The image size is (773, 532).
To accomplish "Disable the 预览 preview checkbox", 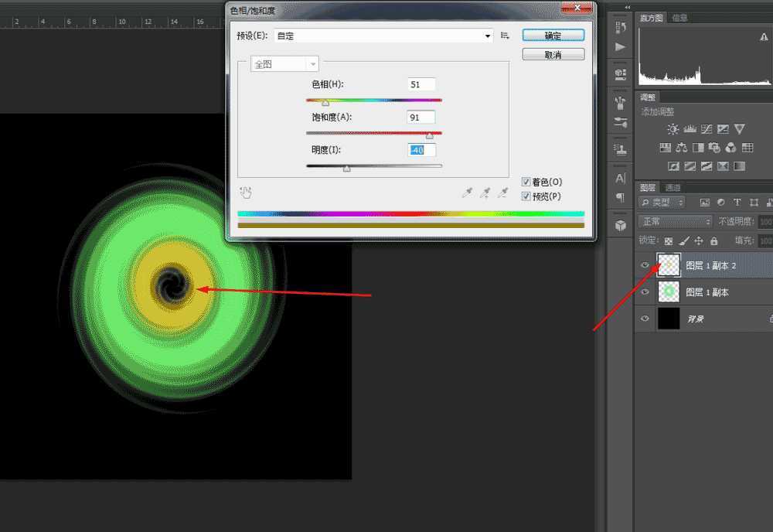I will click(526, 196).
